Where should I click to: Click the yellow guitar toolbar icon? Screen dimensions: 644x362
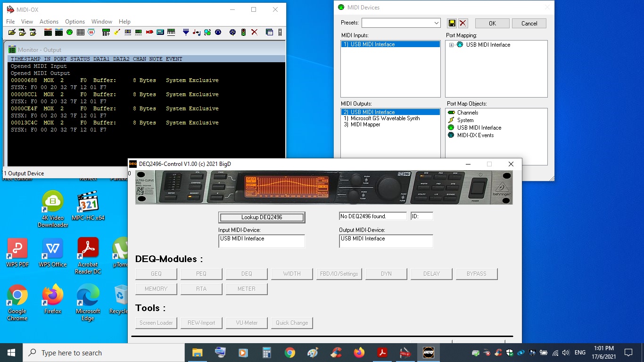pyautogui.click(x=117, y=33)
